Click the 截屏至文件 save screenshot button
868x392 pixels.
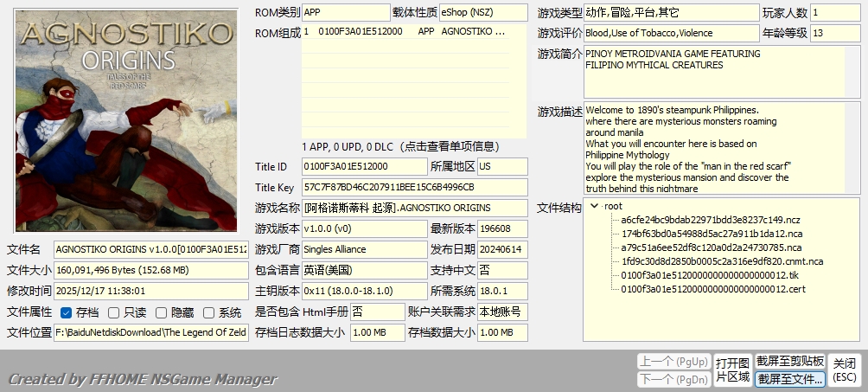point(790,379)
